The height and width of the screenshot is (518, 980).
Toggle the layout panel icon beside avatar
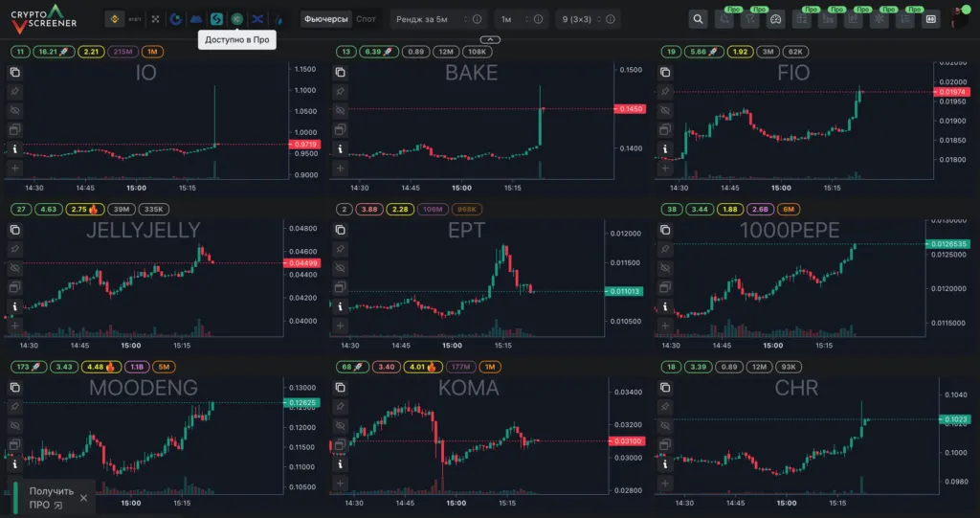pos(931,19)
